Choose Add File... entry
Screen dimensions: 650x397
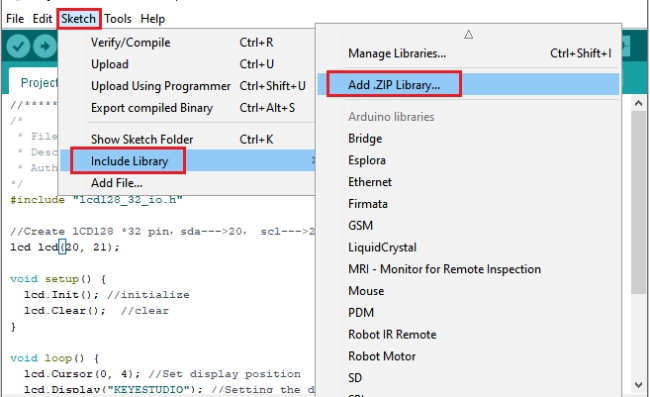187,183
